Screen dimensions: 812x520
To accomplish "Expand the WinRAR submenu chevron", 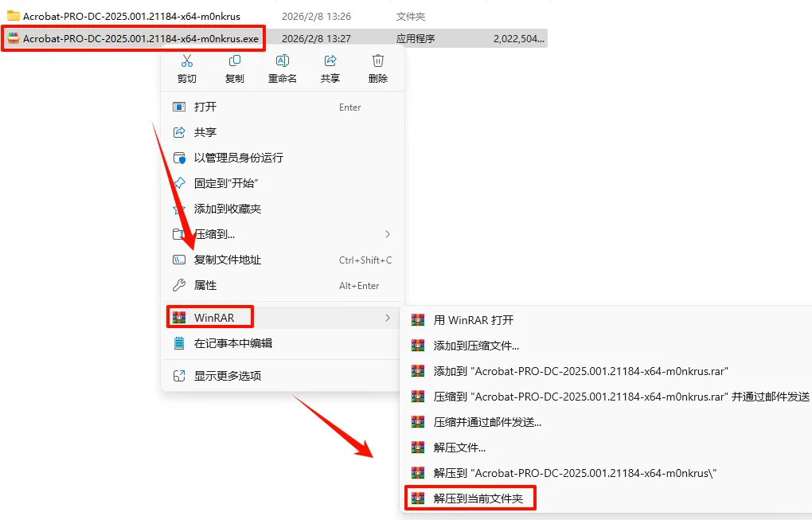I will pos(388,318).
